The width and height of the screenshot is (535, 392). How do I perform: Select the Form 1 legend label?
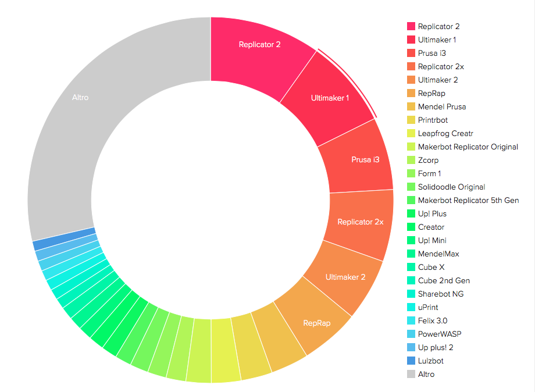430,173
